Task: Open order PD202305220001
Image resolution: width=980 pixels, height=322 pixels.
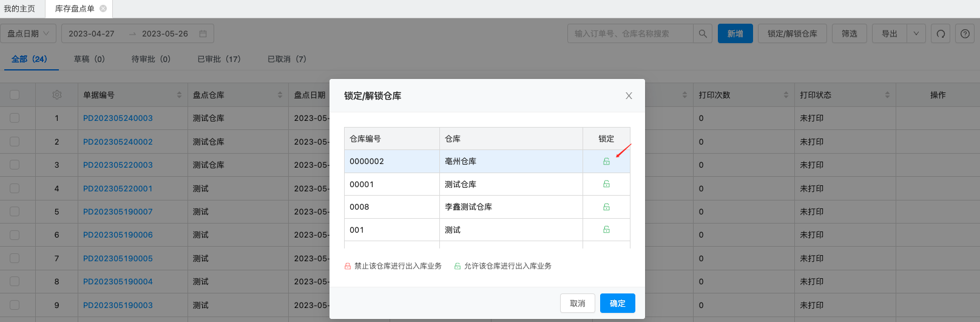Action: (x=118, y=188)
